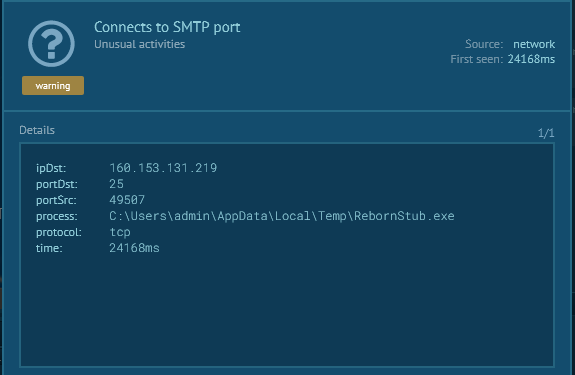Click the ipDst field label
575x375 pixels.
click(x=51, y=168)
